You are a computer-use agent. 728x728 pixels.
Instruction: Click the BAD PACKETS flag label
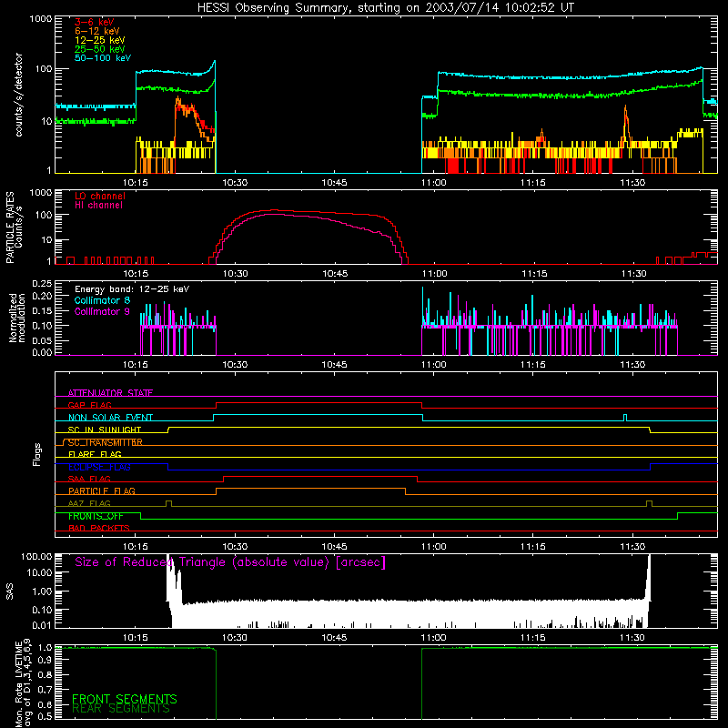(99, 528)
